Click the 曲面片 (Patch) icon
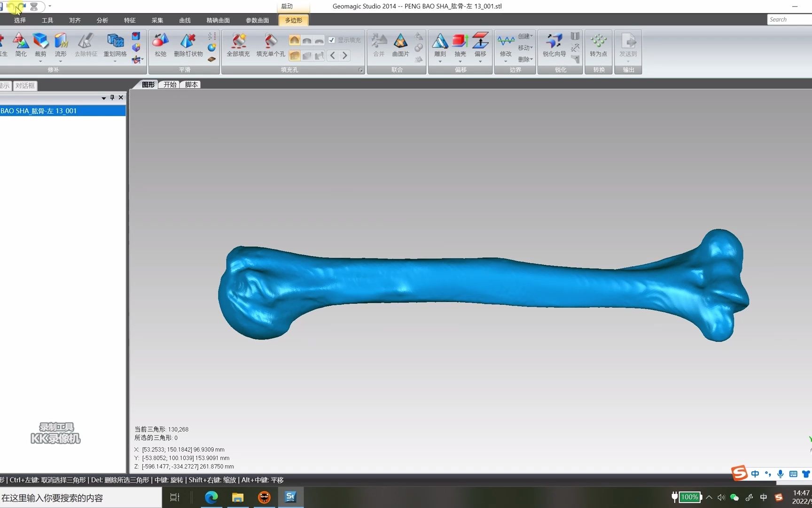 coord(400,41)
